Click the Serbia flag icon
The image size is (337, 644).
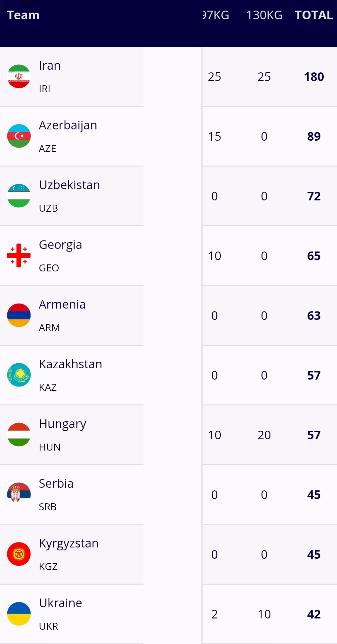point(19,494)
